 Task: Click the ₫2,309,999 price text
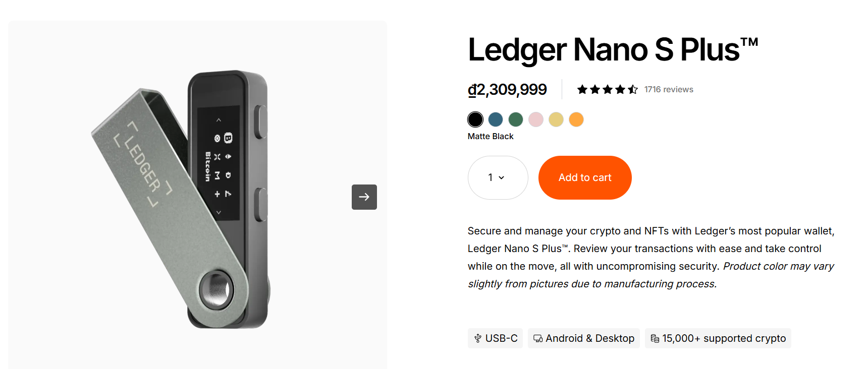(507, 90)
